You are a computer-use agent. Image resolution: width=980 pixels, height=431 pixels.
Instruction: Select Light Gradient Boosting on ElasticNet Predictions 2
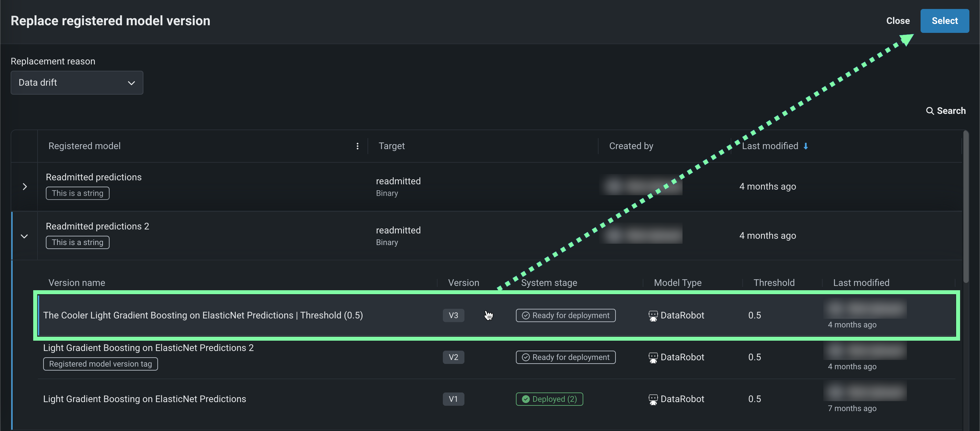pyautogui.click(x=148, y=348)
